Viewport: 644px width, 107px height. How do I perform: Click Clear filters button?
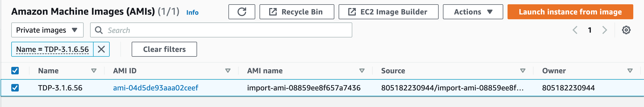[x=164, y=49]
